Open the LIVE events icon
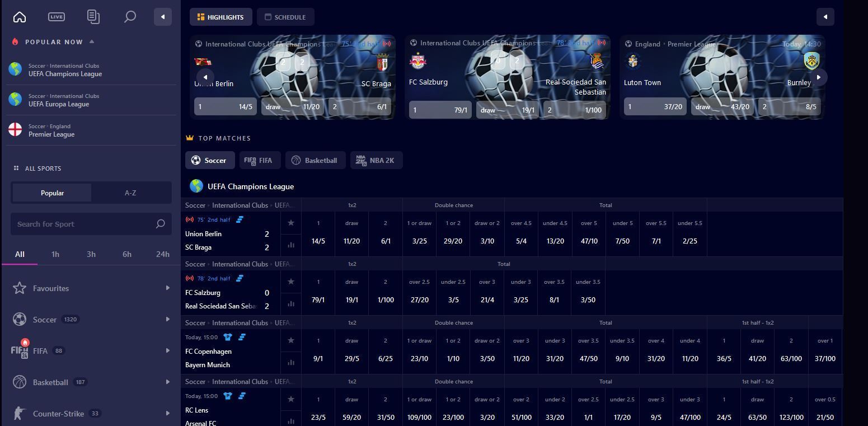 pos(57,17)
